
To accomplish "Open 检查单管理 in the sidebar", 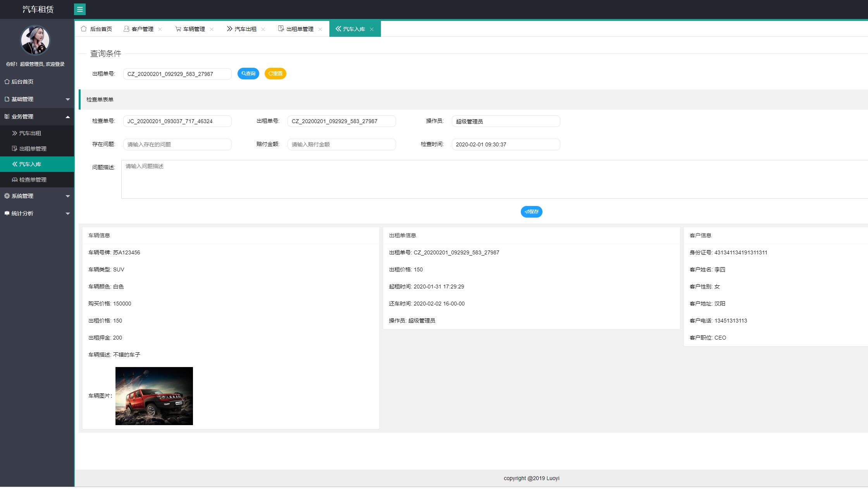I will coord(33,180).
